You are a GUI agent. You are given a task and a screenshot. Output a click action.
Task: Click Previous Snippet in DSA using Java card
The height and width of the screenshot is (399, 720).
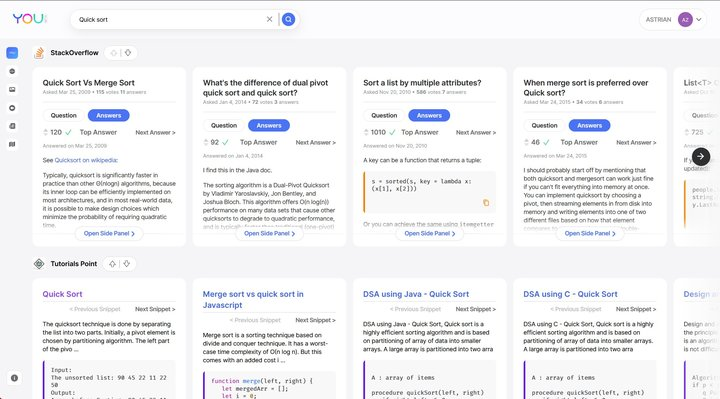pos(416,309)
